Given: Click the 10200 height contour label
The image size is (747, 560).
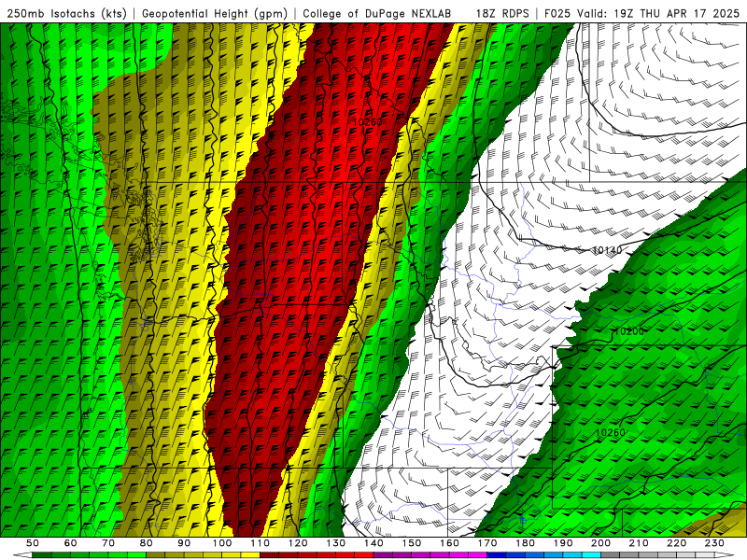Looking at the screenshot, I should tap(628, 331).
